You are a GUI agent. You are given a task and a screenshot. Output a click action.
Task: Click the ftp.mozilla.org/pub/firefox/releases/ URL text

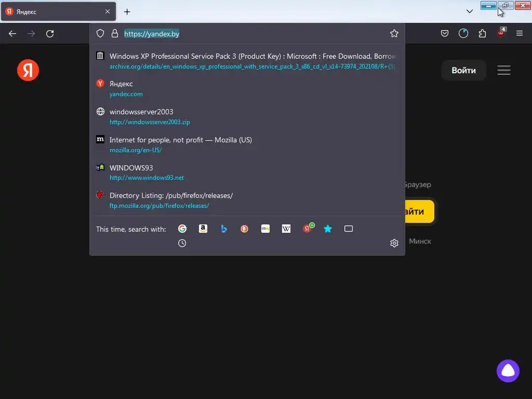click(x=159, y=206)
